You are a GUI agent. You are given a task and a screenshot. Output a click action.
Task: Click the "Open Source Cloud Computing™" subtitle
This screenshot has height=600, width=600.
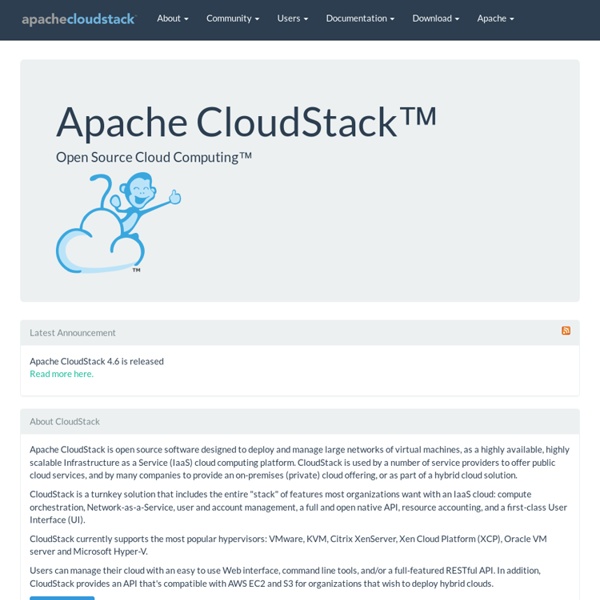point(154,157)
